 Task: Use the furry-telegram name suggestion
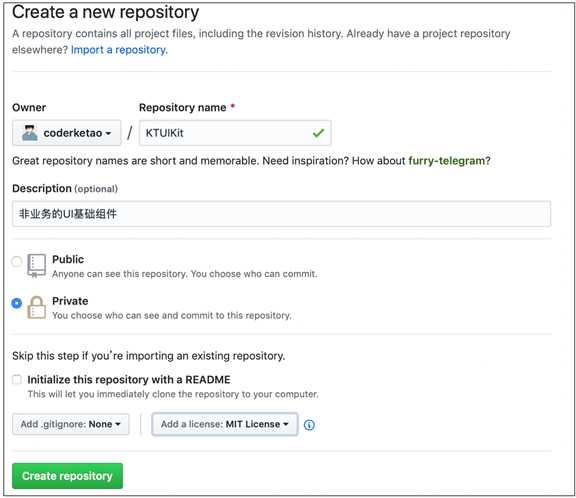click(447, 161)
